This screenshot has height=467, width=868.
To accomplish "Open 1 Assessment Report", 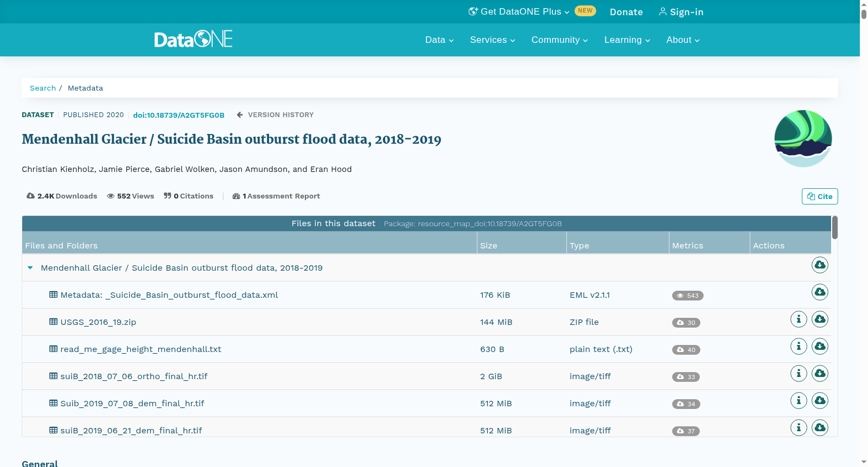I will 276,196.
